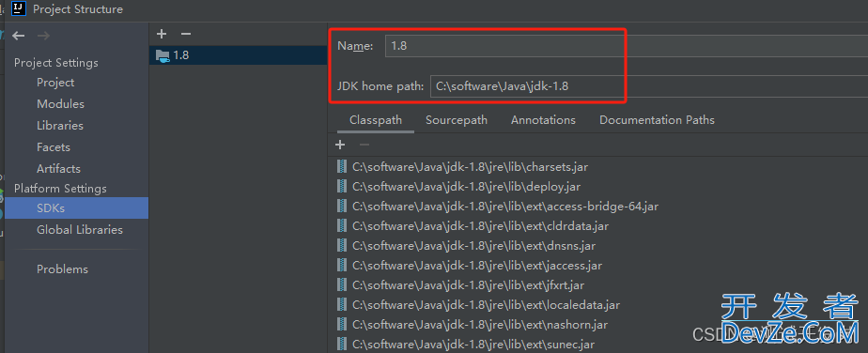Click the IntelliJ IDEA logo in title bar

click(20, 8)
